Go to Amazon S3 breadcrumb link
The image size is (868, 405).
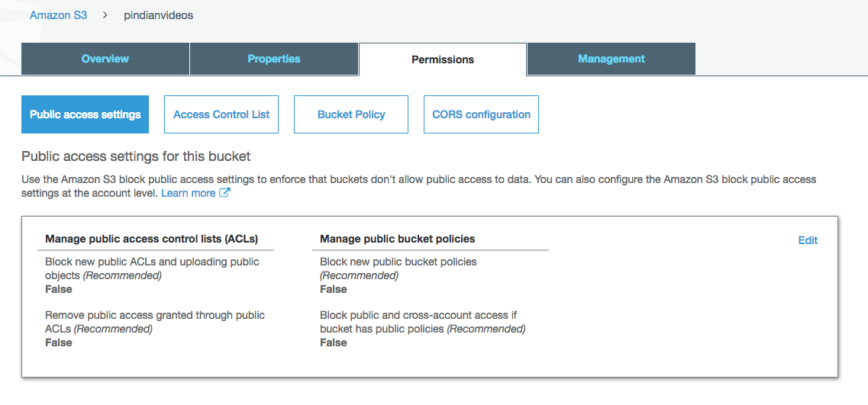[x=58, y=15]
